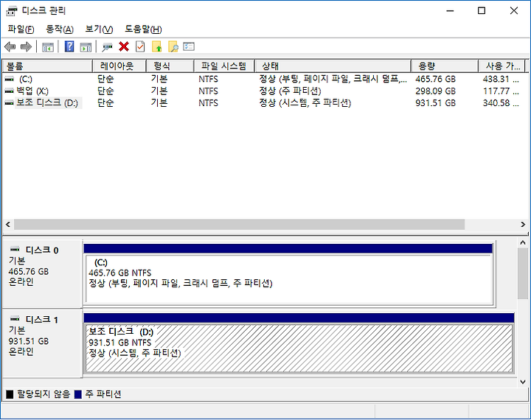Click the Back arrow toolbar icon

point(10,46)
